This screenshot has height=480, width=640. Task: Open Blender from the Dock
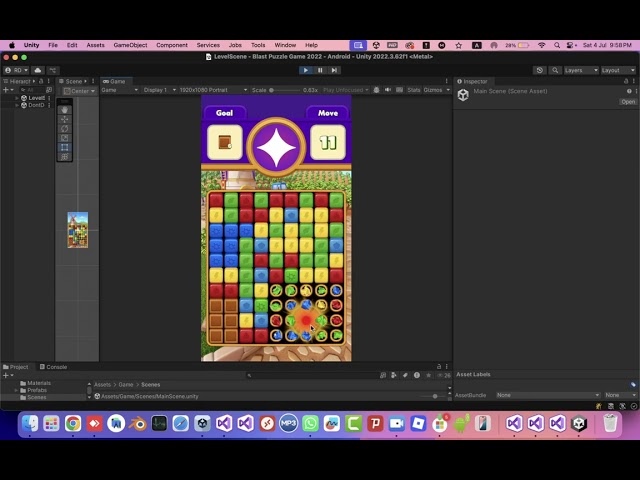coord(138,424)
